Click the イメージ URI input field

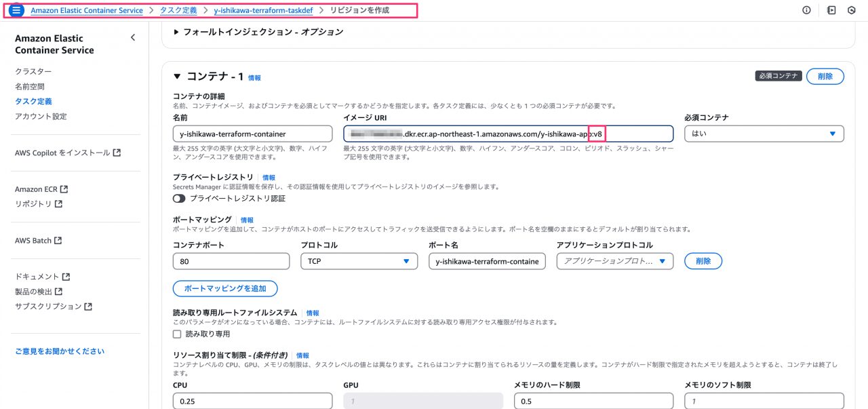coord(509,134)
